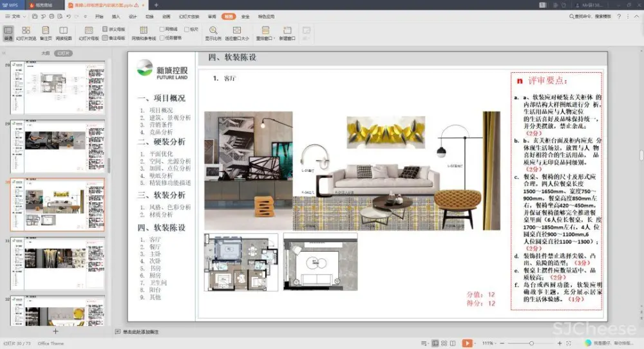Image resolution: width=644 pixels, height=349 pixels.
Task: Open the Notes Page (备注页) view
Action: 45,33
